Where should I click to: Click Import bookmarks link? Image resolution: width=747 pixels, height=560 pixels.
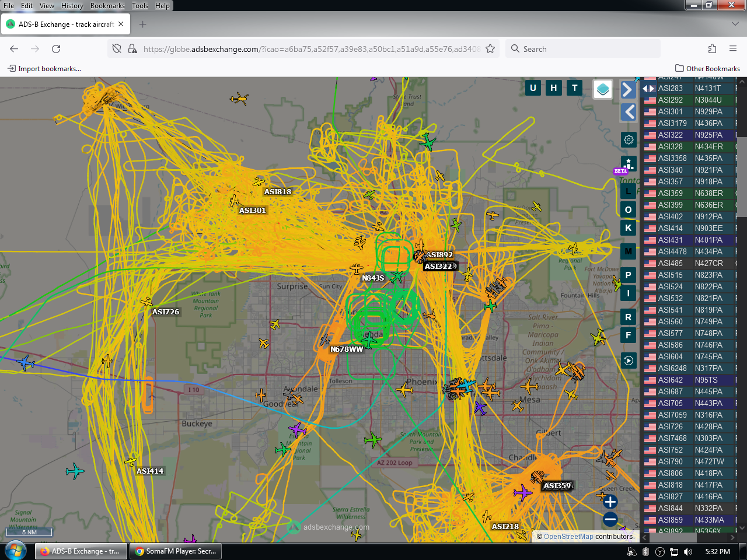[44, 69]
